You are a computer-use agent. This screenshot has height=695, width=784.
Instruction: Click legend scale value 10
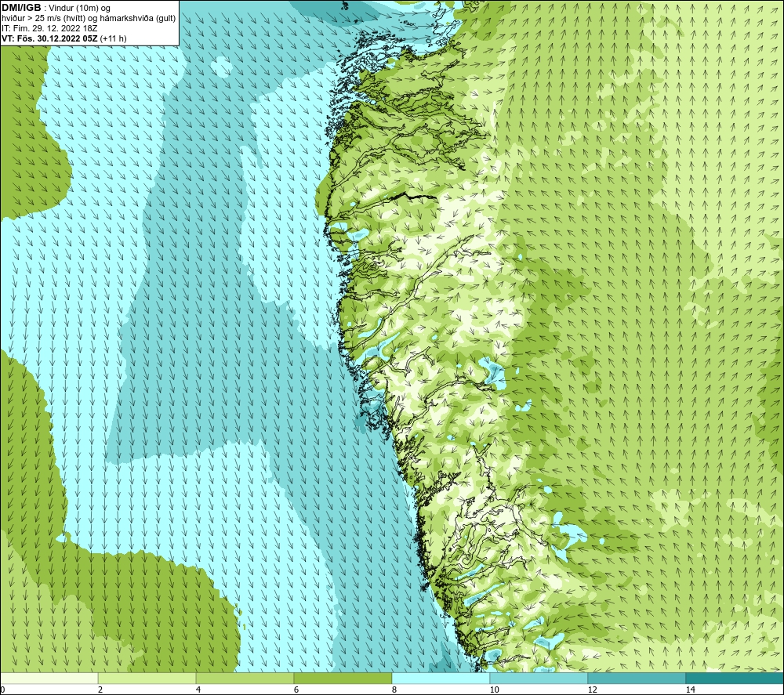coord(494,690)
